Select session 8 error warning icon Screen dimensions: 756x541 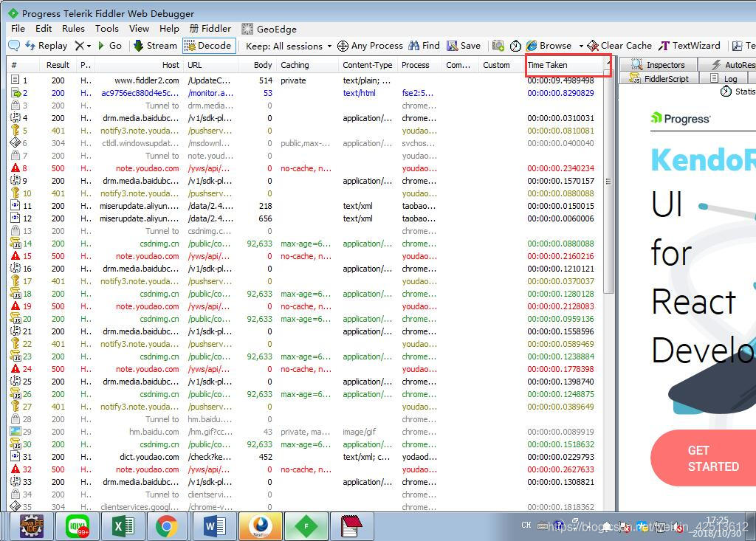pyautogui.click(x=16, y=168)
